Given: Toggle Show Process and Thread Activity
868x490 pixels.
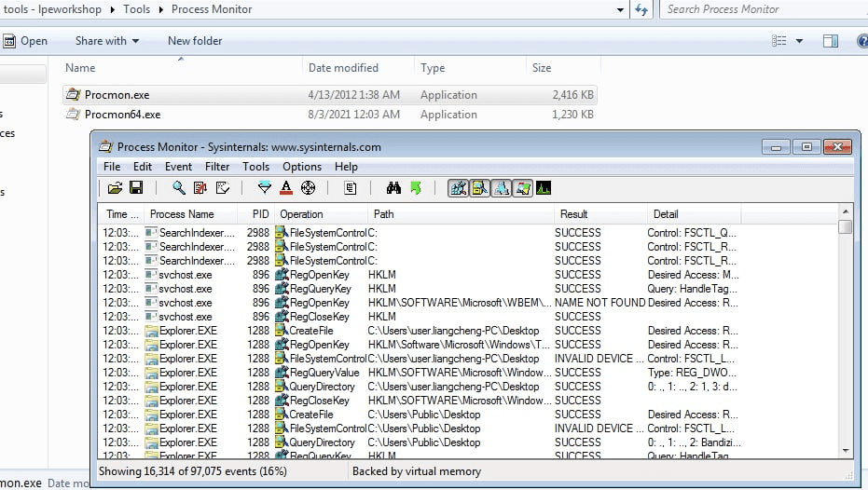Looking at the screenshot, I should pos(522,188).
